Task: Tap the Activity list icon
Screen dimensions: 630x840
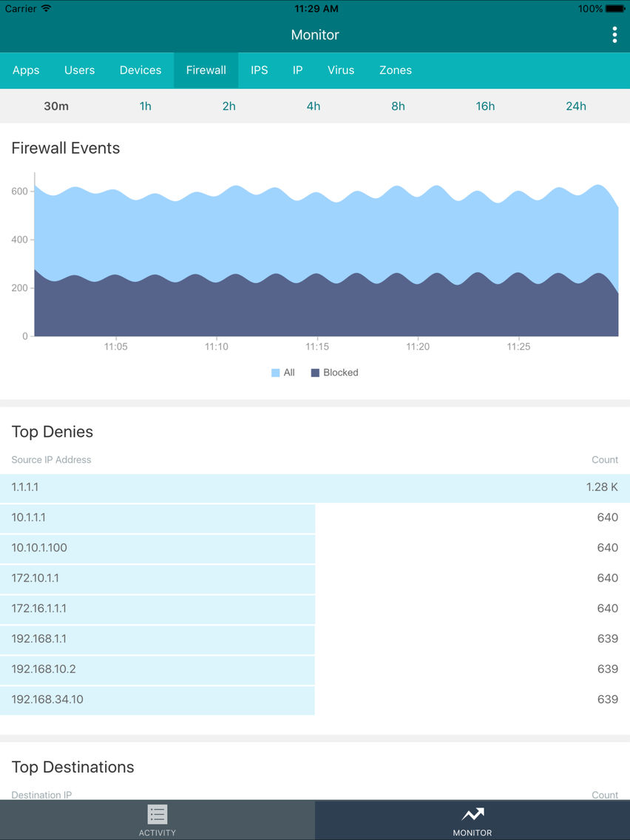Action: point(157,814)
